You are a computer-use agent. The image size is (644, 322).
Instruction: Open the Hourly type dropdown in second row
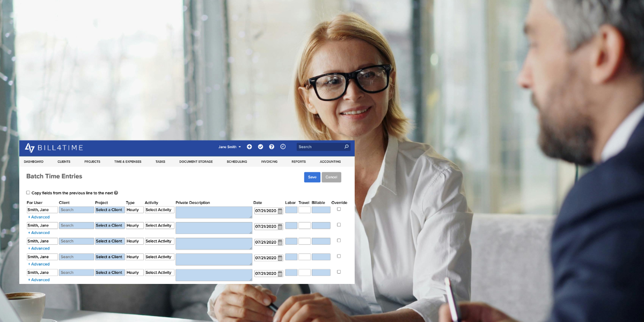click(x=134, y=225)
